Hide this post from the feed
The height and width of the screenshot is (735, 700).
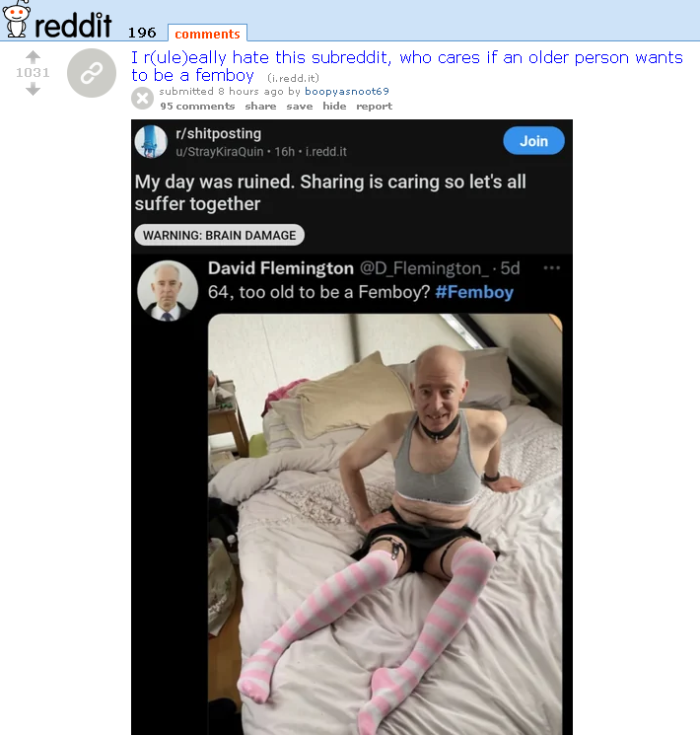[334, 106]
